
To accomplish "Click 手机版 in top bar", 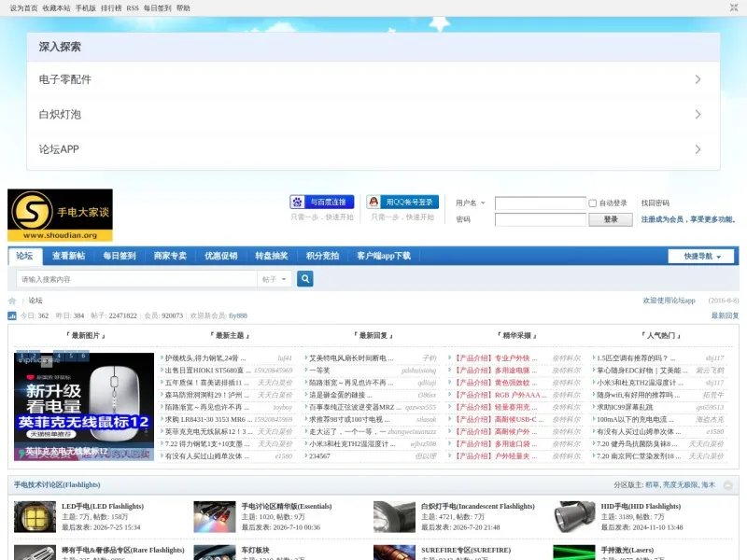I will 86,8.
